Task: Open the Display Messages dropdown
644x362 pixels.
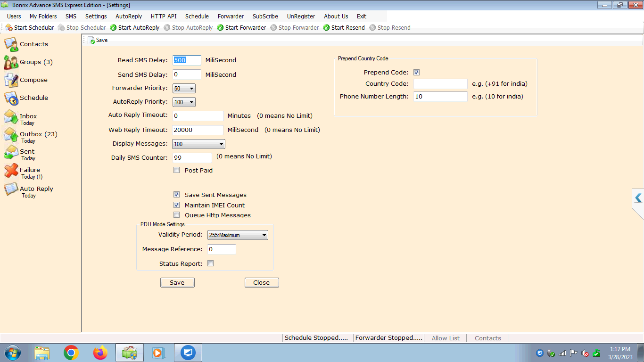Action: [x=199, y=144]
